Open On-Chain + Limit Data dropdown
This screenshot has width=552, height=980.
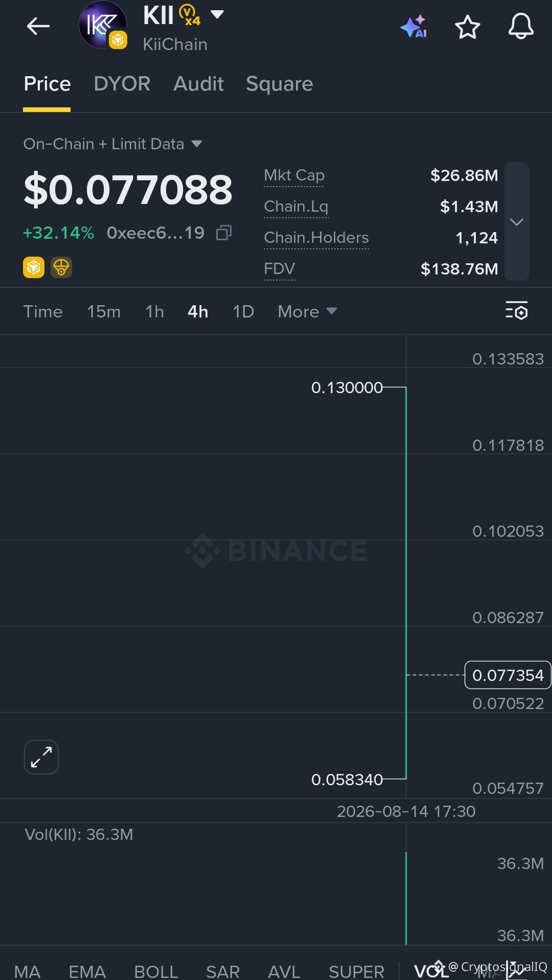pyautogui.click(x=113, y=144)
